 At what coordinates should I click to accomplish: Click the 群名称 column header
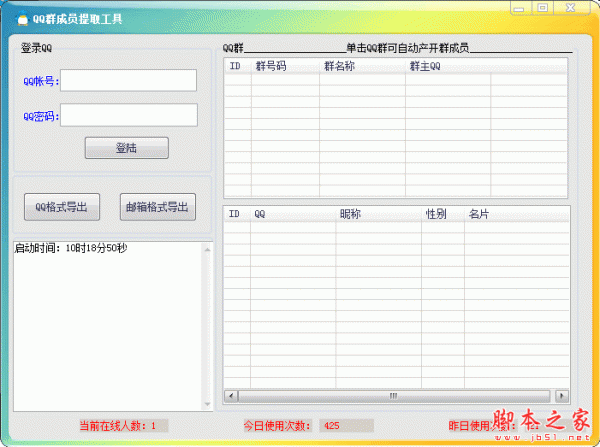point(362,66)
